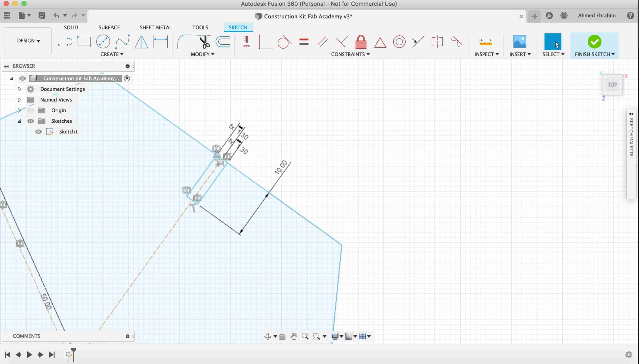Open the CREATE dropdown menu

(112, 54)
